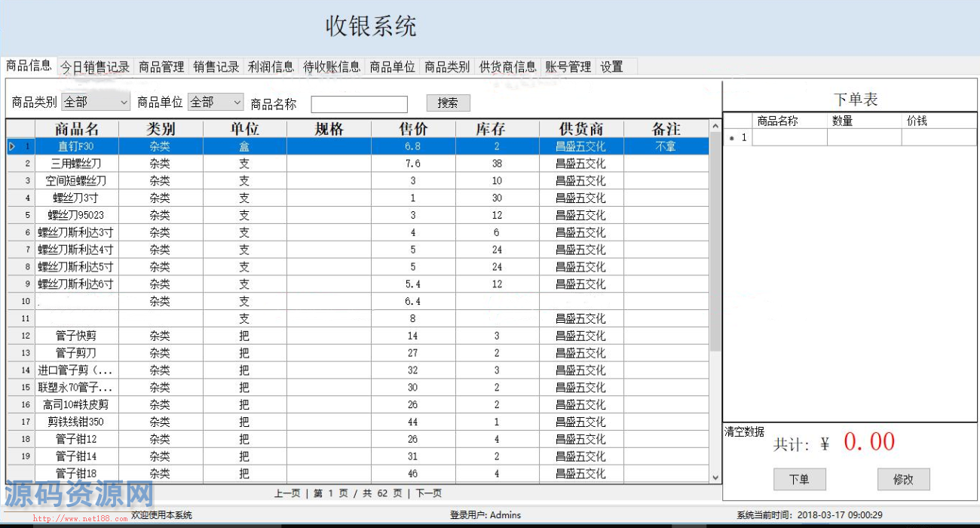Image resolution: width=980 pixels, height=528 pixels.
Task: Click 清空数据 in the order panel
Action: (x=745, y=431)
